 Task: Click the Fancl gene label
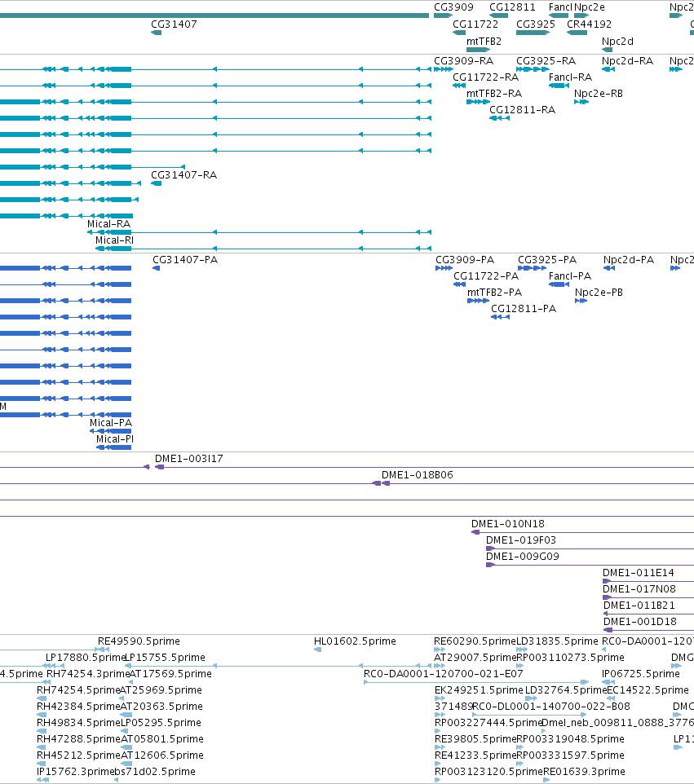pos(560,7)
